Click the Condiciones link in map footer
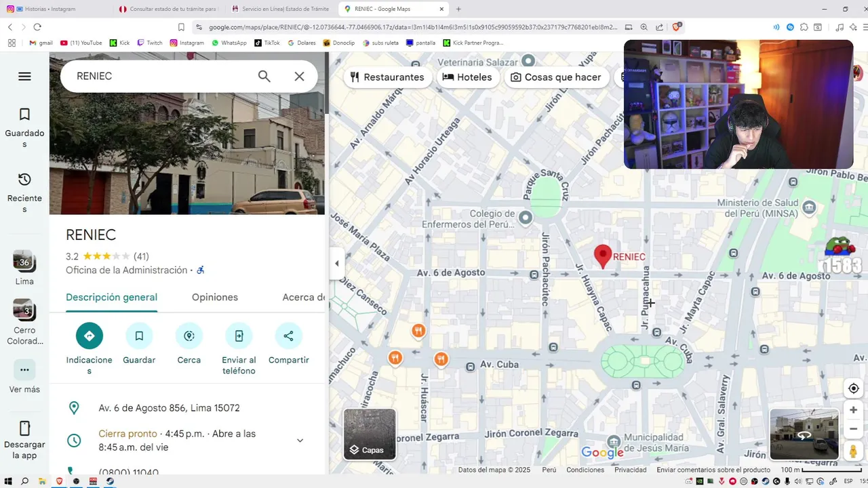868x488 pixels. (x=585, y=470)
